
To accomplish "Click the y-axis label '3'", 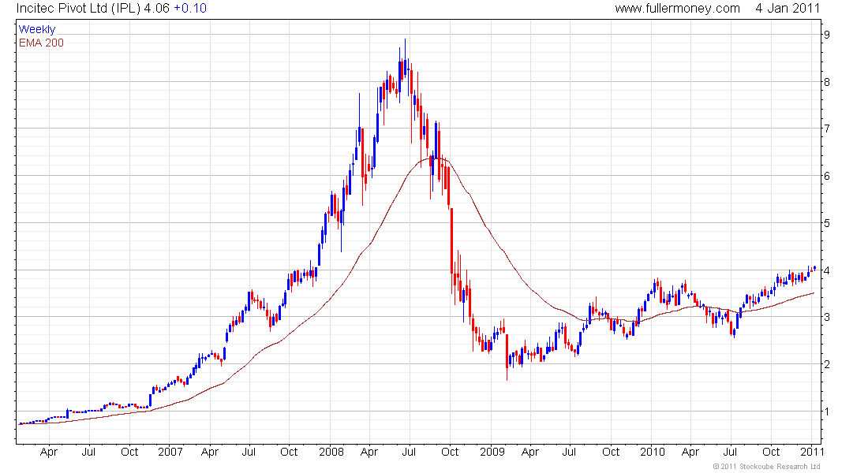I will pos(827,317).
